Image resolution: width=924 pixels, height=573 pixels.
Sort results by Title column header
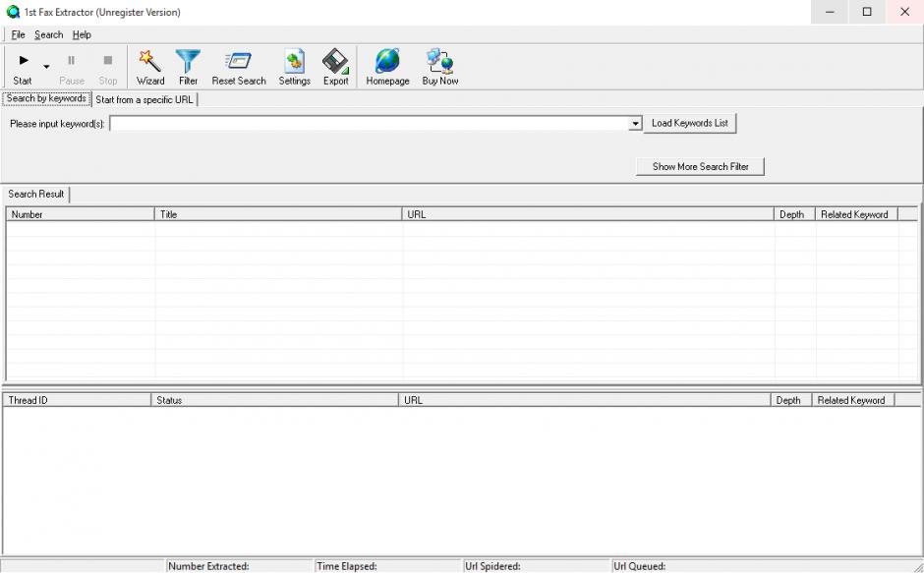click(x=278, y=214)
